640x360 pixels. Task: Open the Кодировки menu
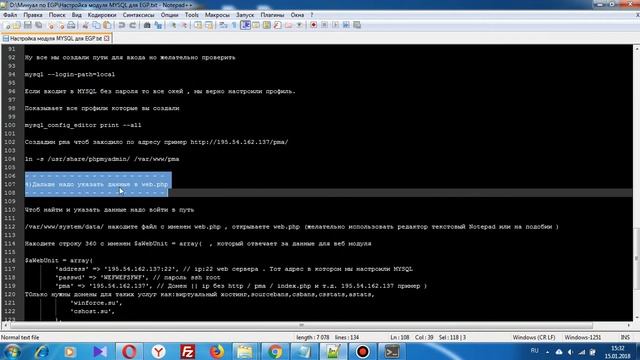[x=102, y=15]
